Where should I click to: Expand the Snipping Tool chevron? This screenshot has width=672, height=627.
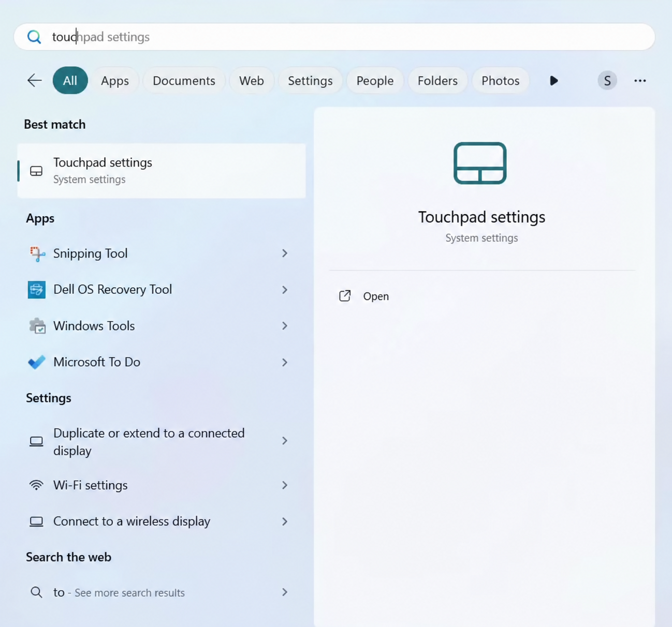tap(285, 253)
